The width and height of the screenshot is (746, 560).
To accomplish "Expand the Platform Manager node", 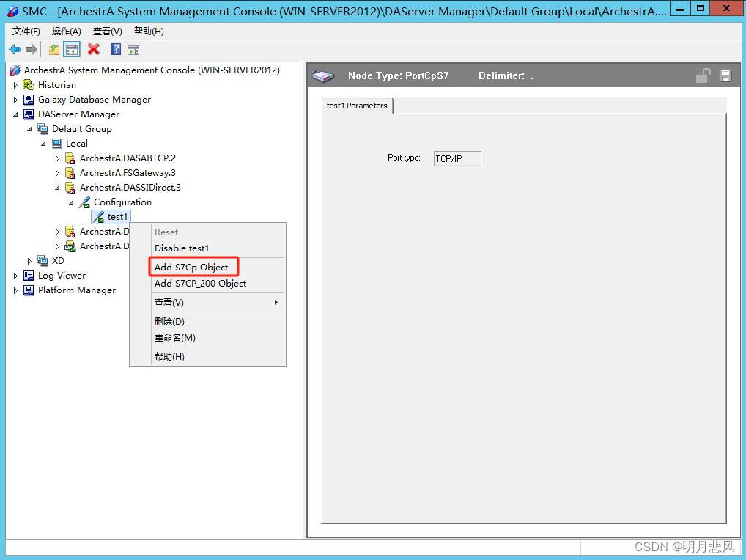I will click(15, 290).
